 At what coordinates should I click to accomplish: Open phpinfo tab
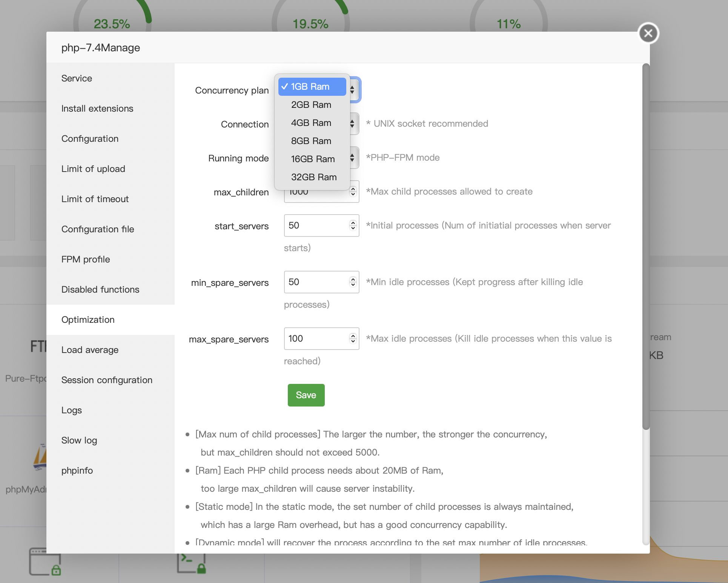111,471
